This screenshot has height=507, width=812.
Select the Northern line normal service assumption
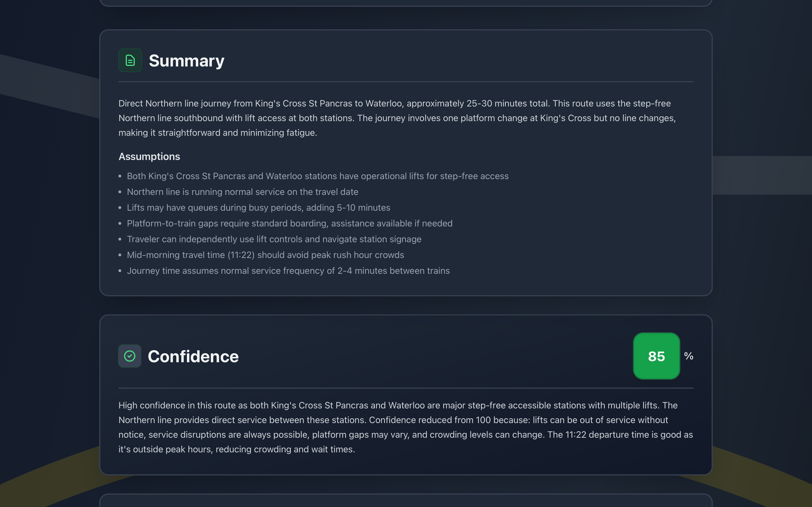242,192
